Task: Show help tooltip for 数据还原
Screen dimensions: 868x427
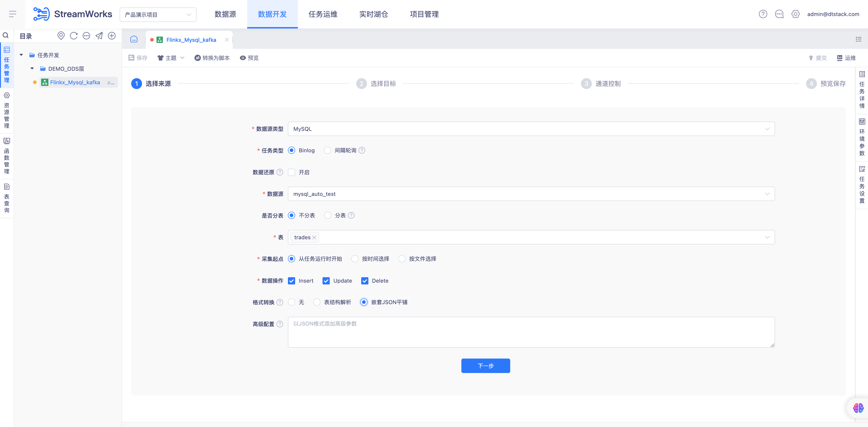Action: [x=280, y=172]
